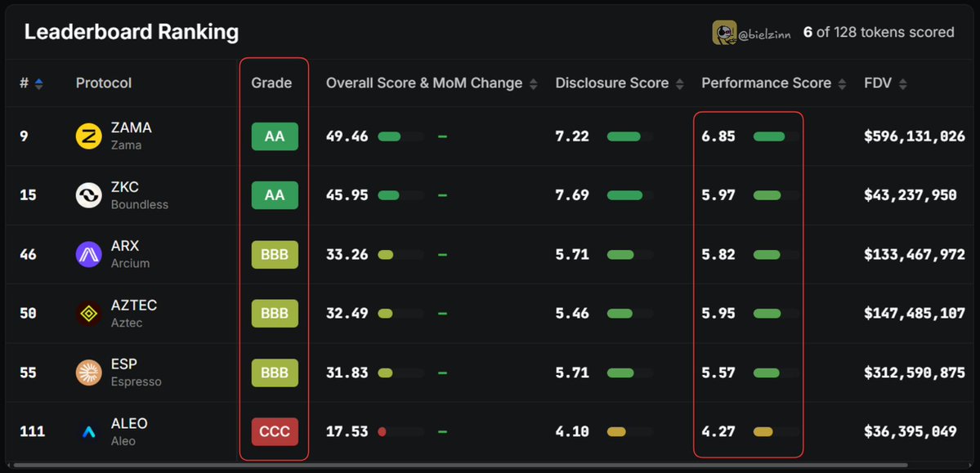The height and width of the screenshot is (473, 980).
Task: Click ALEO performance score yellow bar
Action: [x=763, y=432]
